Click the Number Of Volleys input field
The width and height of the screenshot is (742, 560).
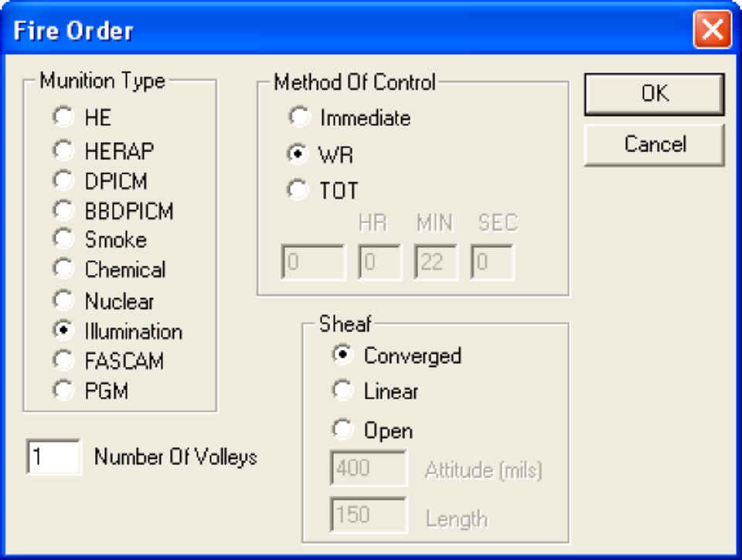tap(54, 457)
